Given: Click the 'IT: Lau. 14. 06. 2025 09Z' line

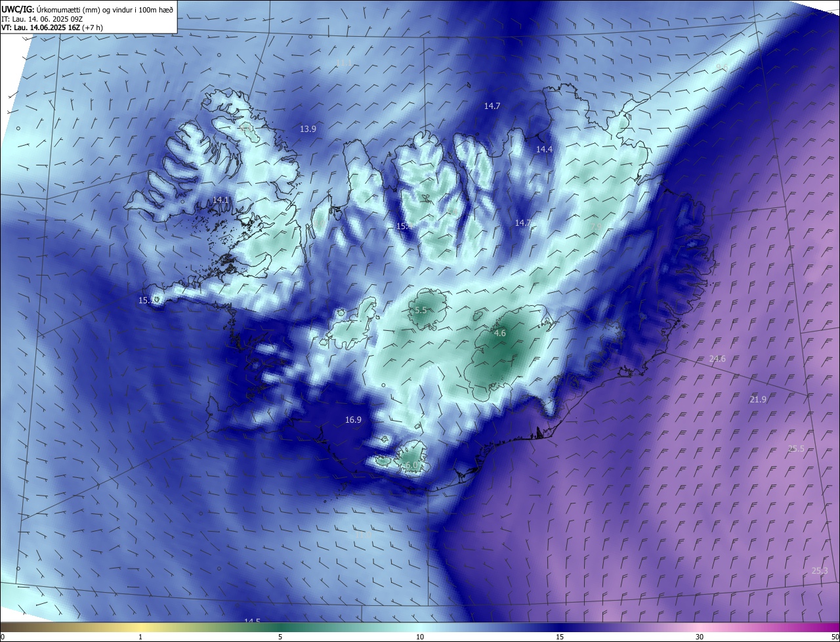Looking at the screenshot, I should coord(42,18).
